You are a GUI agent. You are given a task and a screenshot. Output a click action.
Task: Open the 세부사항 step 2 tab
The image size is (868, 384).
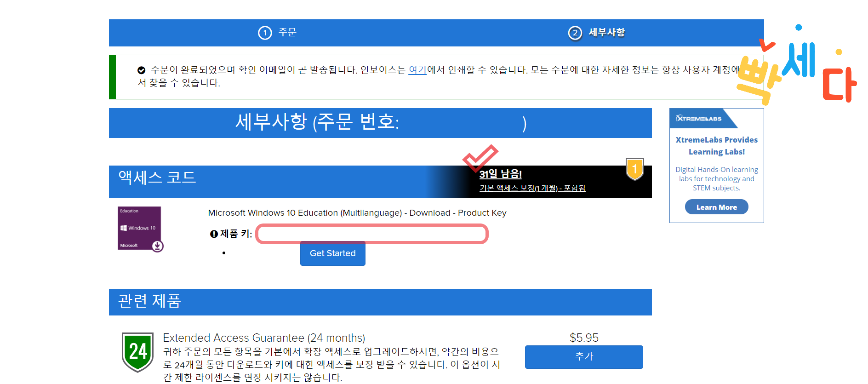tap(597, 33)
